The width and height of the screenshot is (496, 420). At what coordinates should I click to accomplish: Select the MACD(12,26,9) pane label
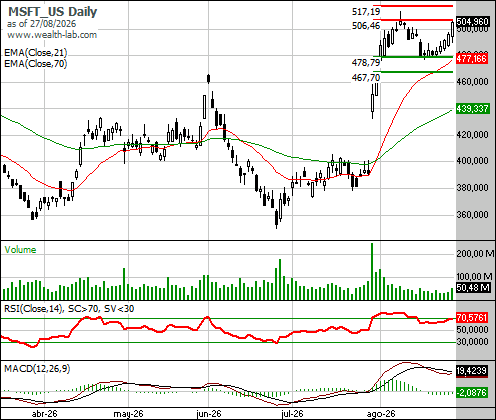37,369
